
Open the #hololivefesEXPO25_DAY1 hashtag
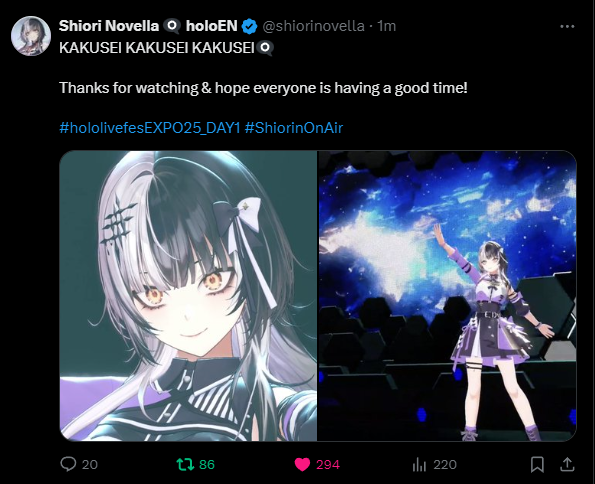[150, 128]
